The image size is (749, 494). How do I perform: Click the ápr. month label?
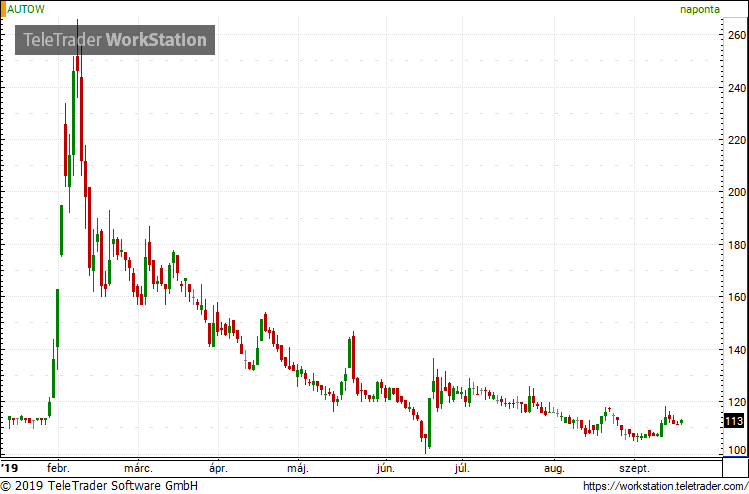click(218, 468)
